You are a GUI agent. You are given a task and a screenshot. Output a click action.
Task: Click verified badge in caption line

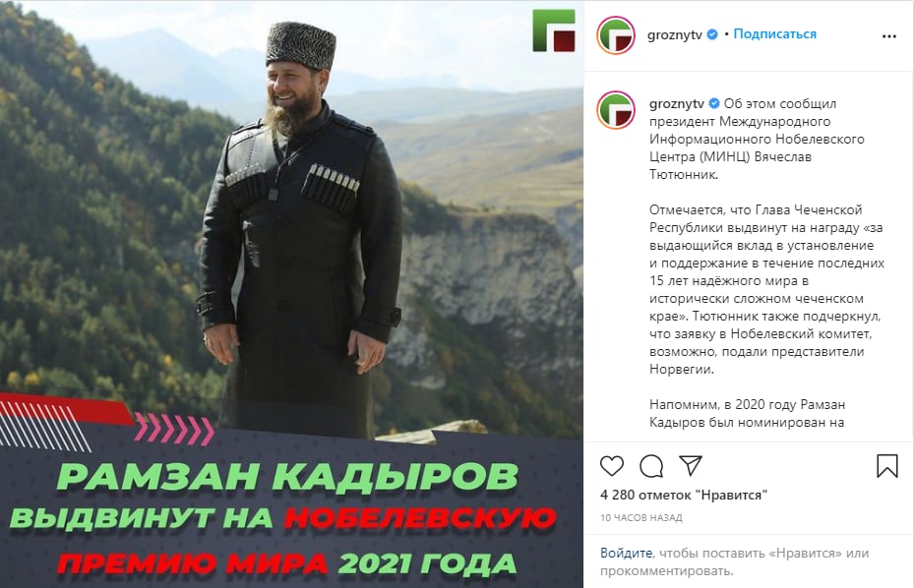click(x=714, y=103)
